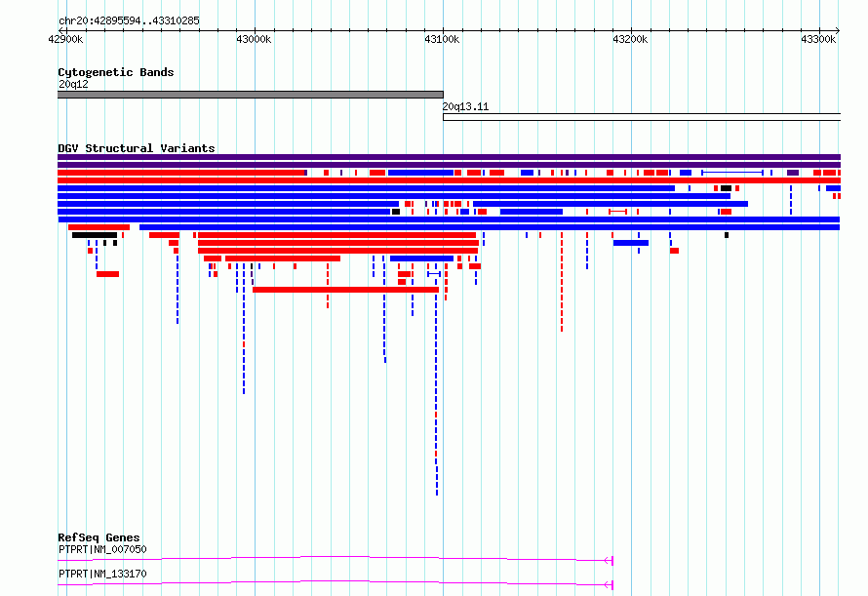Click the arrow end of NM_133170 transcript
The width and height of the screenshot is (868, 596).
[609, 585]
